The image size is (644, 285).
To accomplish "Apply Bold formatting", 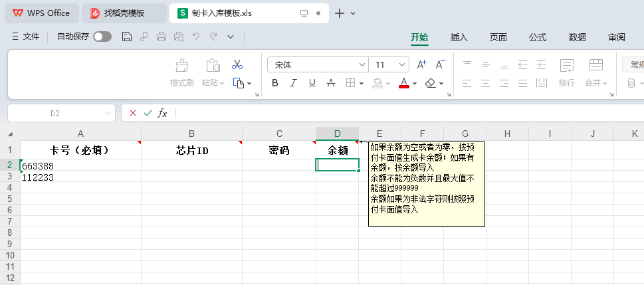I will click(x=275, y=83).
